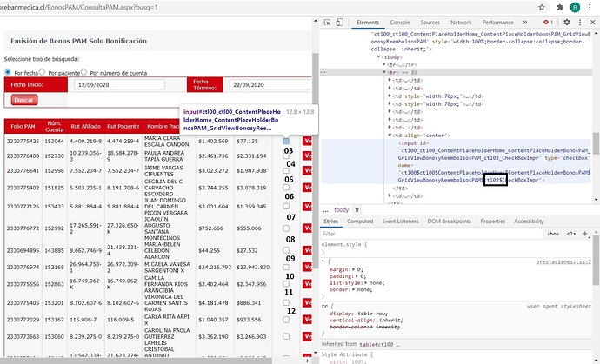Expand the collapsed tr above the selected row
This screenshot has width=600, height=364.
click(x=384, y=64)
